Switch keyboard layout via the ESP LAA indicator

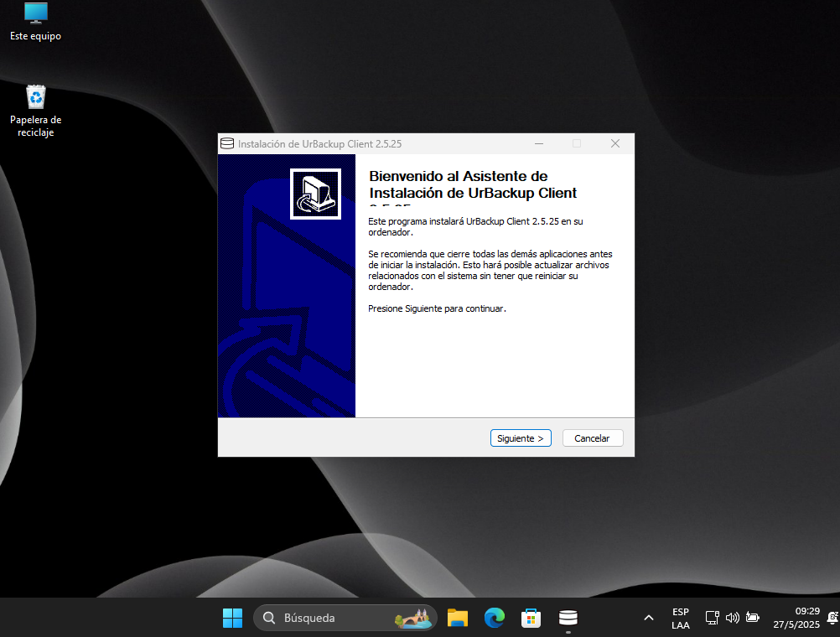(x=680, y=618)
